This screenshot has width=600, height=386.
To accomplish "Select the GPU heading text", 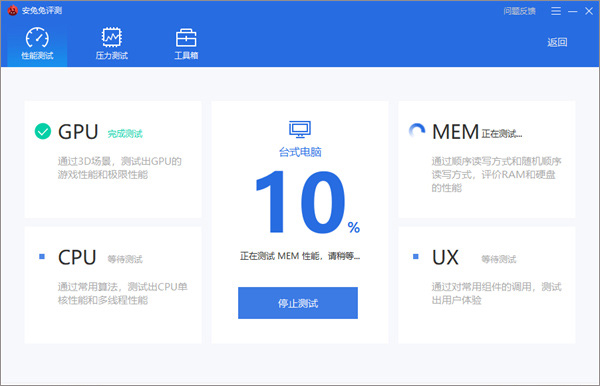I will point(78,132).
